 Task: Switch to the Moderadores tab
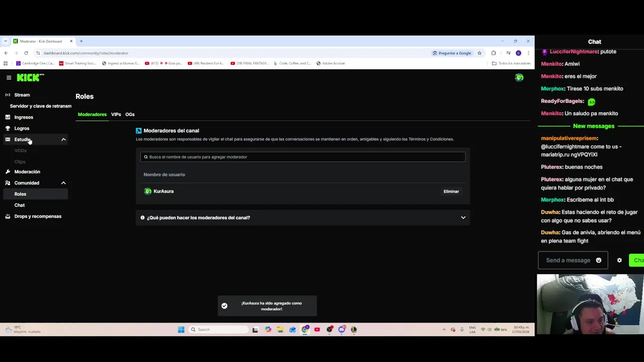pos(92,114)
